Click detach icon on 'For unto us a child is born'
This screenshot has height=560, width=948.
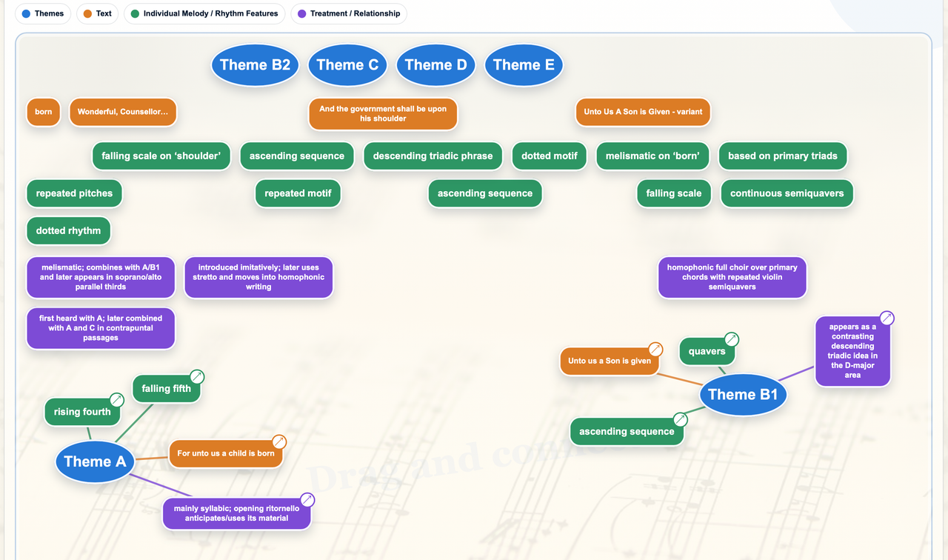[279, 442]
